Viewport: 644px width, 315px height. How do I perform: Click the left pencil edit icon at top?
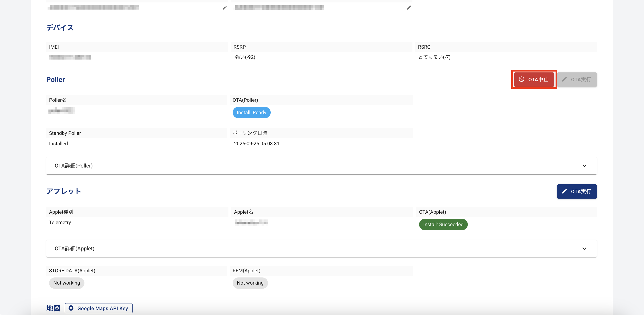pyautogui.click(x=224, y=8)
